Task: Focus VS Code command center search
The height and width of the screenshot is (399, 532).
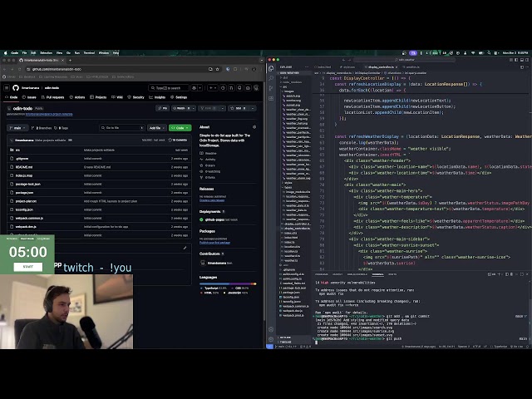Action: pyautogui.click(x=405, y=60)
